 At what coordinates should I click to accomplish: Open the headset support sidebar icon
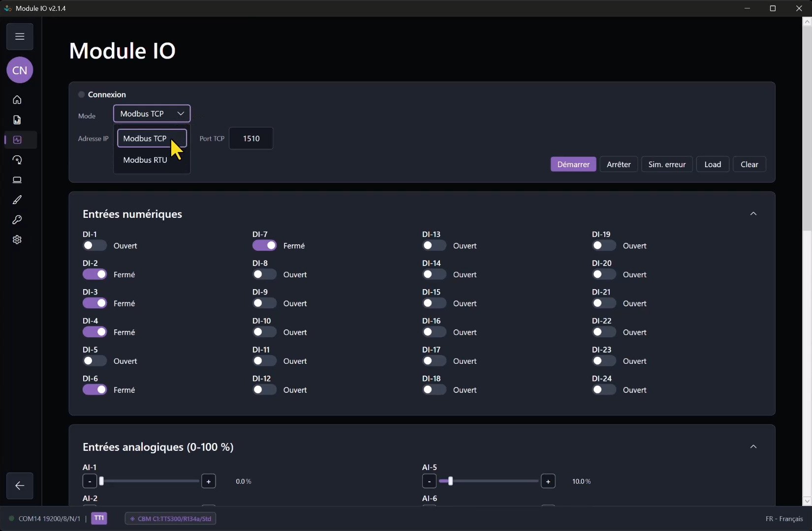click(x=17, y=160)
